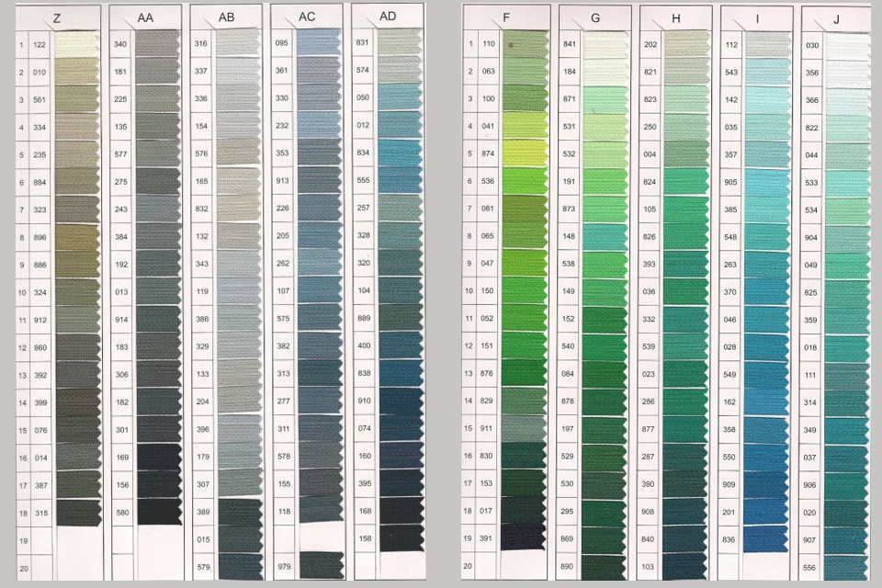This screenshot has height=588, width=882.
Task: Select the light aqua swatch coded 142
Action: point(768,99)
